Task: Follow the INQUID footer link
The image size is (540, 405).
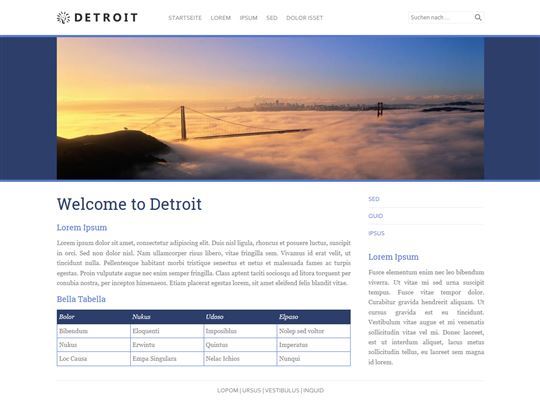Action: 313,390
